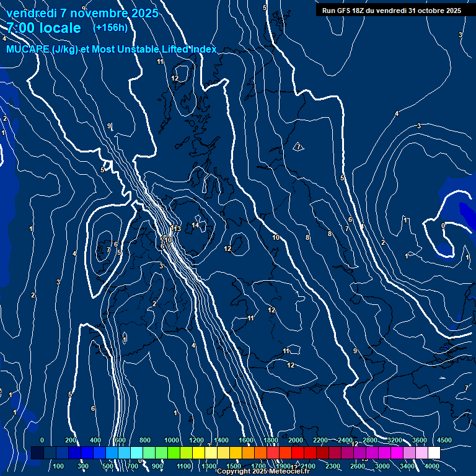Image resolution: width=476 pixels, height=476 pixels.
Task: Click the "14" lifted index contour label
Action: [x=195, y=225]
